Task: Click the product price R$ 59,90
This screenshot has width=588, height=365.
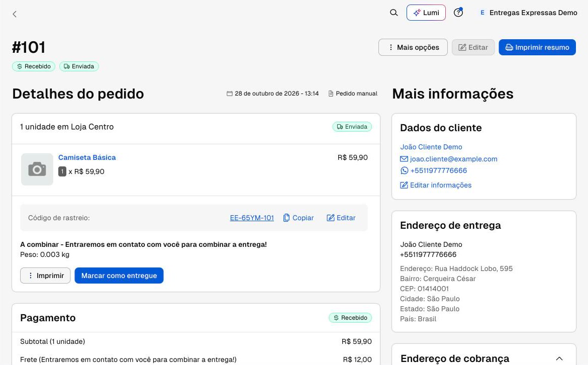Action: pyautogui.click(x=352, y=157)
